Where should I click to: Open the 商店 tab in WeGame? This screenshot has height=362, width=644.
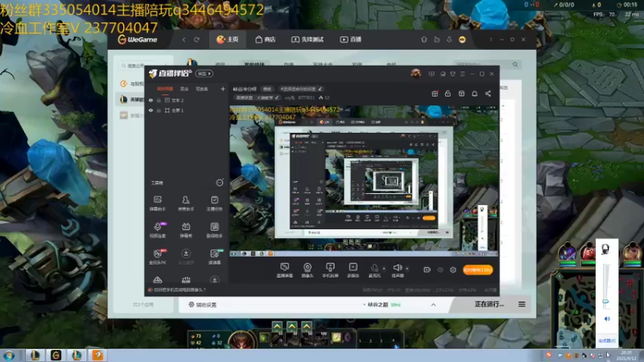tap(266, 39)
